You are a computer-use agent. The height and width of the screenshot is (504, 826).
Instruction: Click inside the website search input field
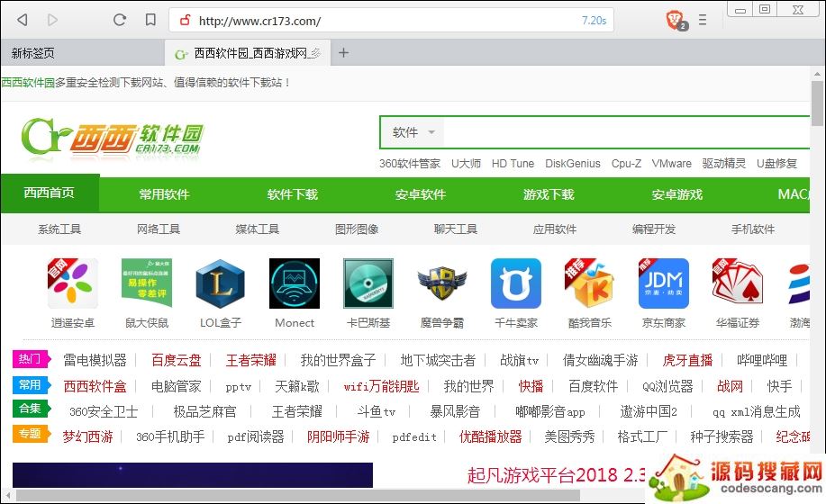(626, 132)
